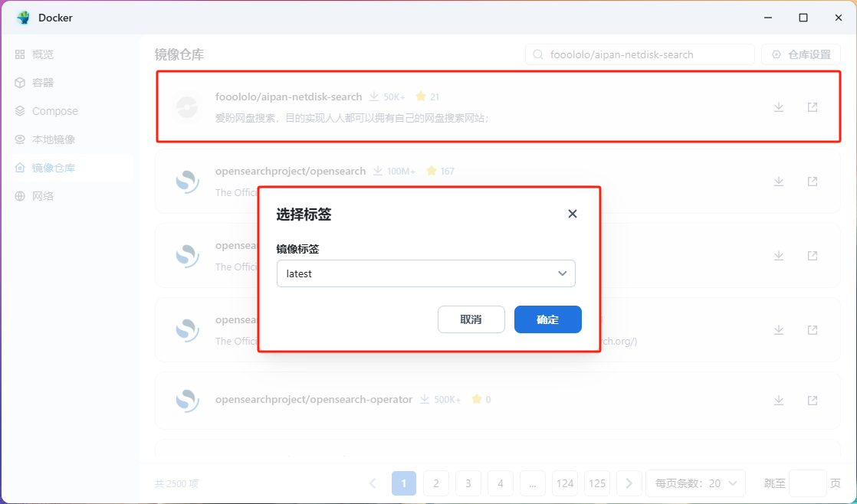
Task: Focus the repository search field
Action: tap(639, 54)
